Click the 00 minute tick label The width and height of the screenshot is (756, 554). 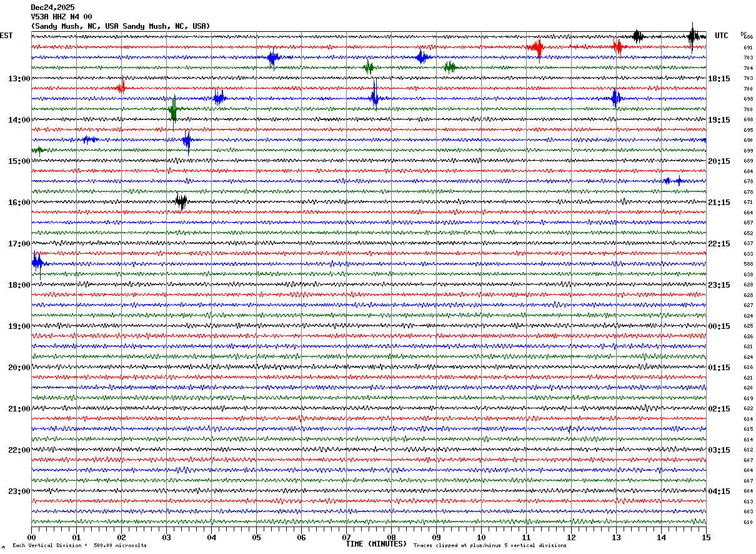[32, 537]
